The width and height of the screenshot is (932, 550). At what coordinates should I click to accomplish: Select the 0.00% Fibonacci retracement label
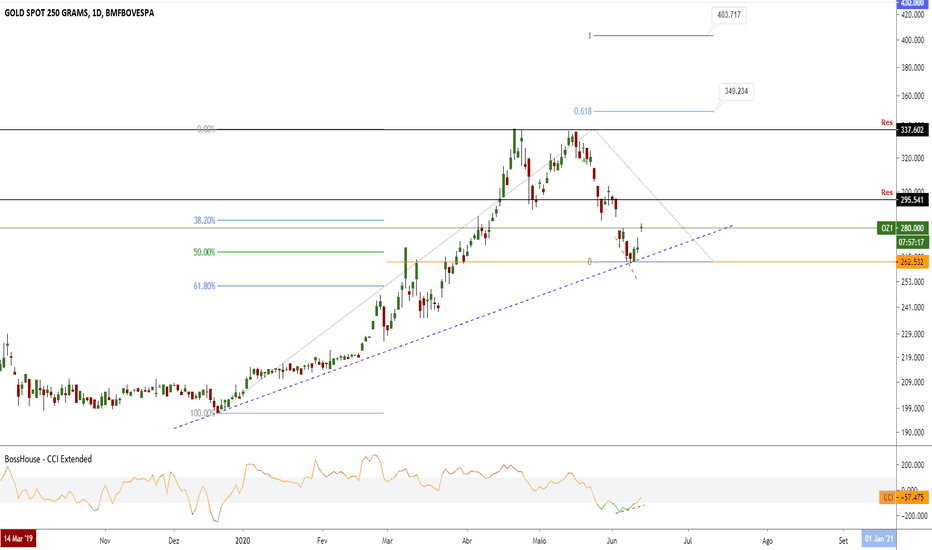coord(206,129)
